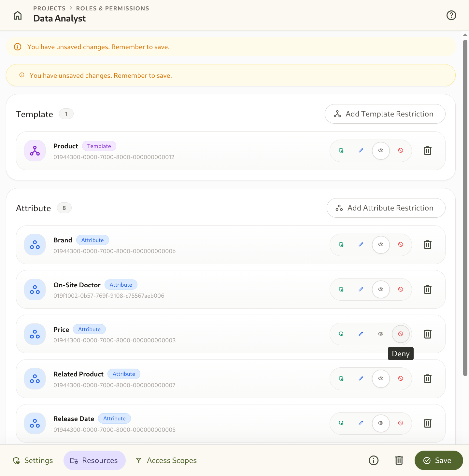Set On-Site Doctor to edit pencil
This screenshot has width=469, height=476.
[361, 289]
